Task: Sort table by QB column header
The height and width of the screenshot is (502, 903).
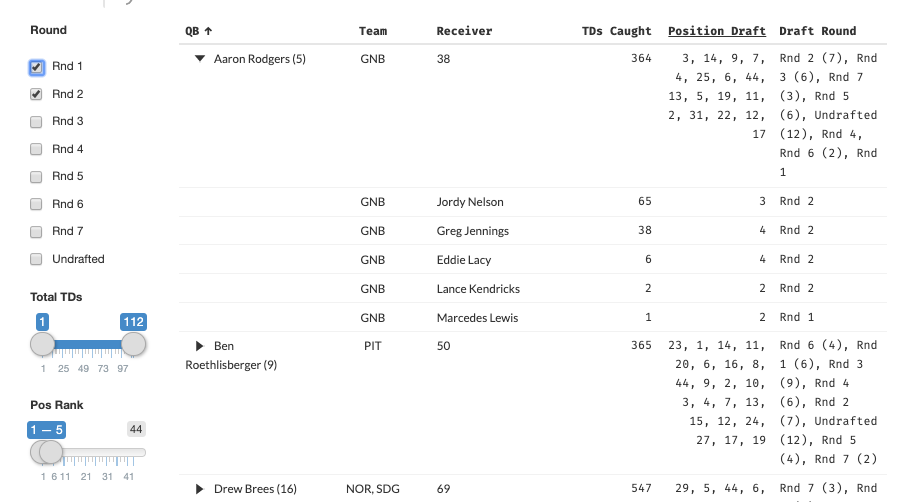Action: click(198, 31)
